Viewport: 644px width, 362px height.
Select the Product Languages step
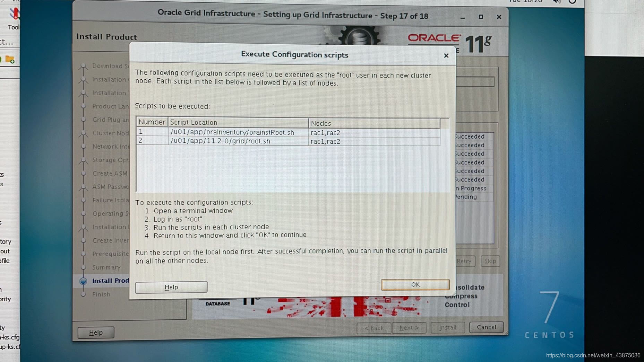pos(110,106)
